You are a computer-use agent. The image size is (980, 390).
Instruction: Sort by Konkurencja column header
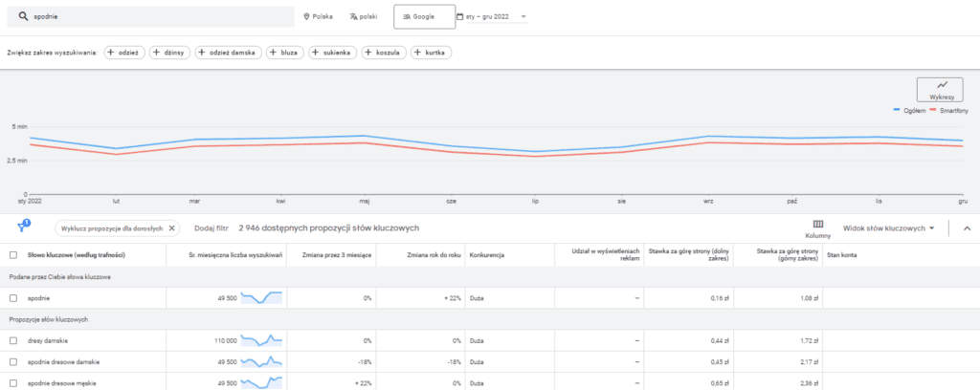[486, 254]
